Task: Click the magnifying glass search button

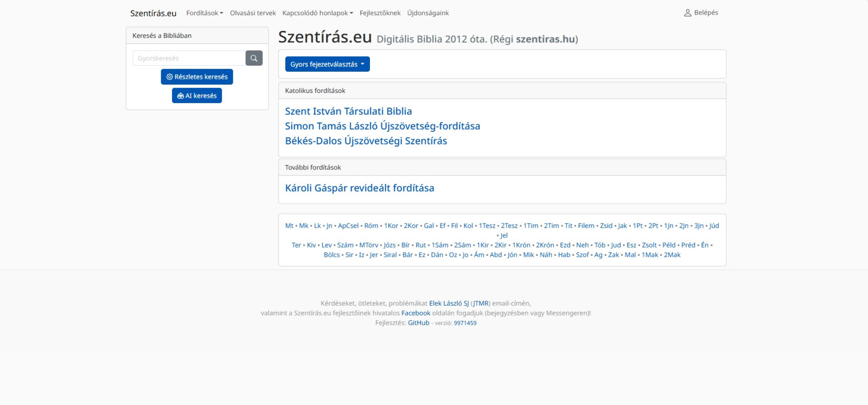Action: [254, 58]
